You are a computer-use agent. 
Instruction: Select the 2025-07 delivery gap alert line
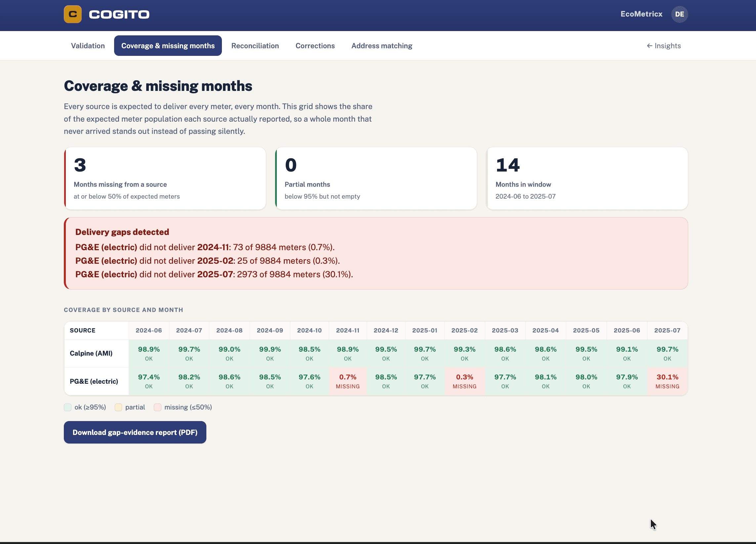(214, 274)
